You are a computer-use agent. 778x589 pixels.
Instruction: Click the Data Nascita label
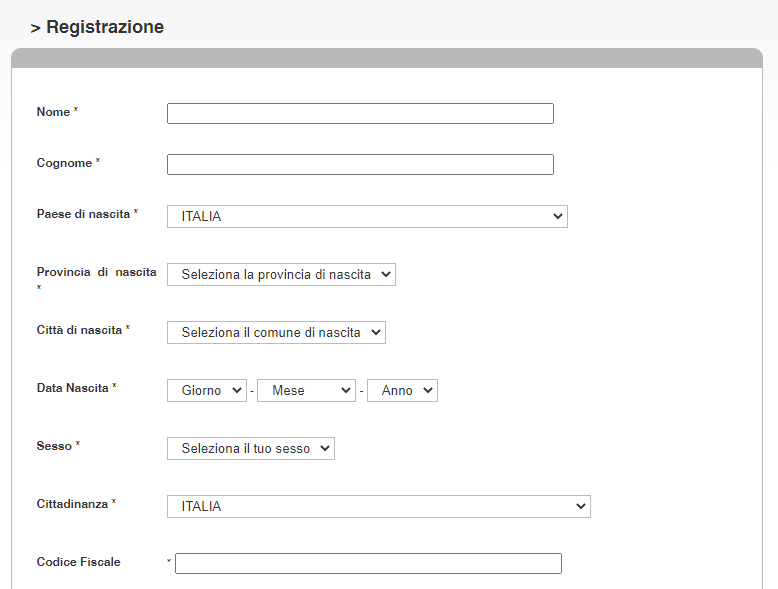(x=72, y=388)
